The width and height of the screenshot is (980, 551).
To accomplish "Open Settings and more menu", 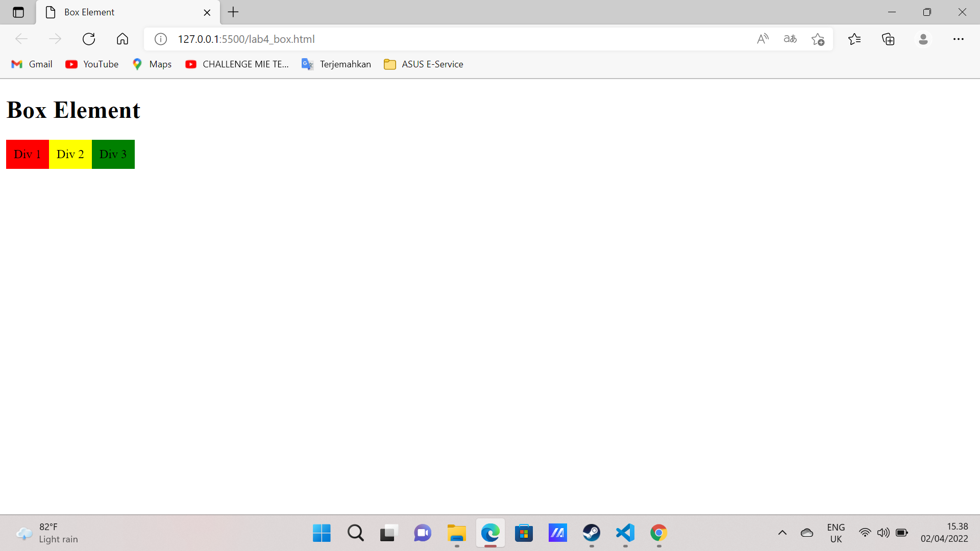I will coord(958,39).
